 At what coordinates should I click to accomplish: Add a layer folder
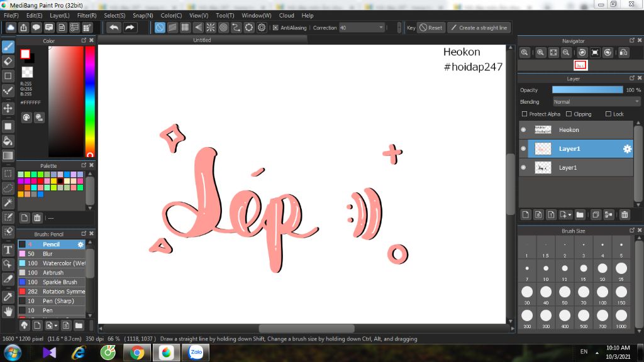point(580,215)
